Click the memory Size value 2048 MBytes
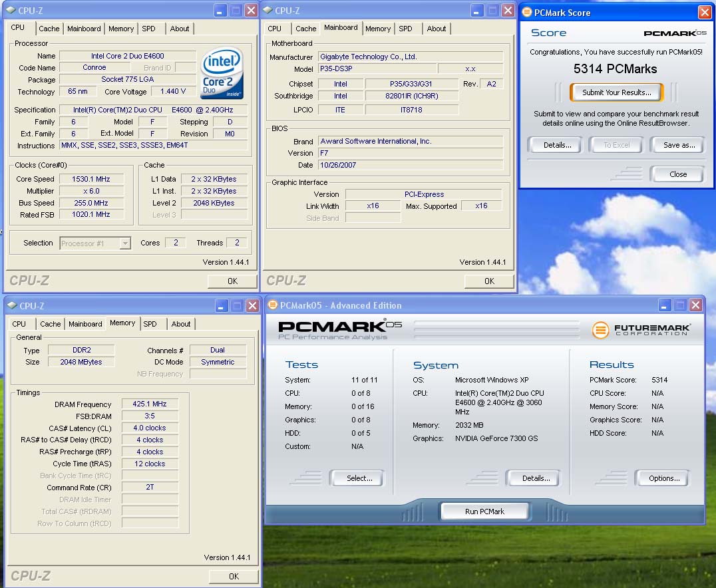The height and width of the screenshot is (588, 716). pos(81,362)
